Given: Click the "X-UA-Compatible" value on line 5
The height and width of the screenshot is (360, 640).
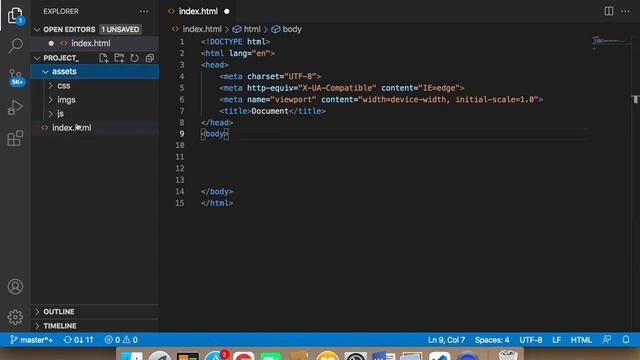Looking at the screenshot, I should pyautogui.click(x=337, y=88).
